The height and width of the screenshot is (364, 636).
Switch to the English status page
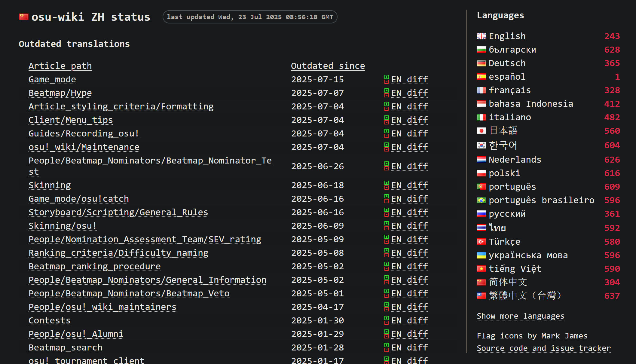tap(507, 36)
